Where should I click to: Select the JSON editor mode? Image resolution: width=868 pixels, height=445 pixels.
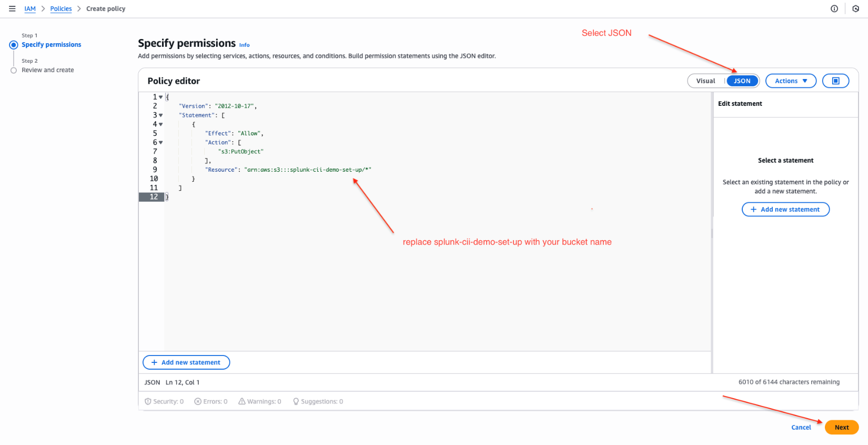[x=742, y=81]
